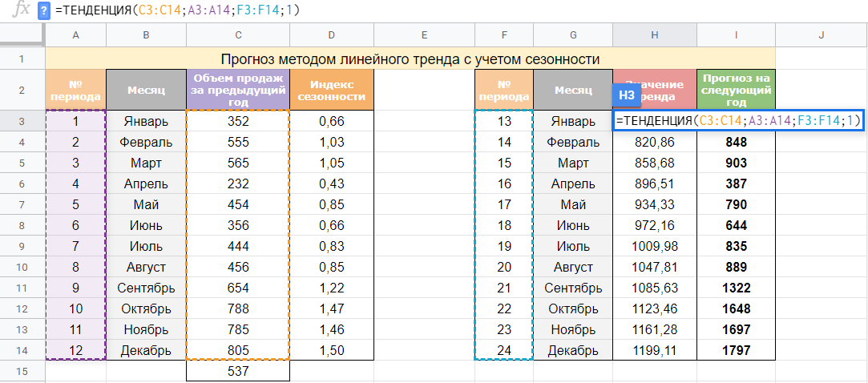Image resolution: width=868 pixels, height=383 pixels.
Task: Click period number 18
Action: 504,225
